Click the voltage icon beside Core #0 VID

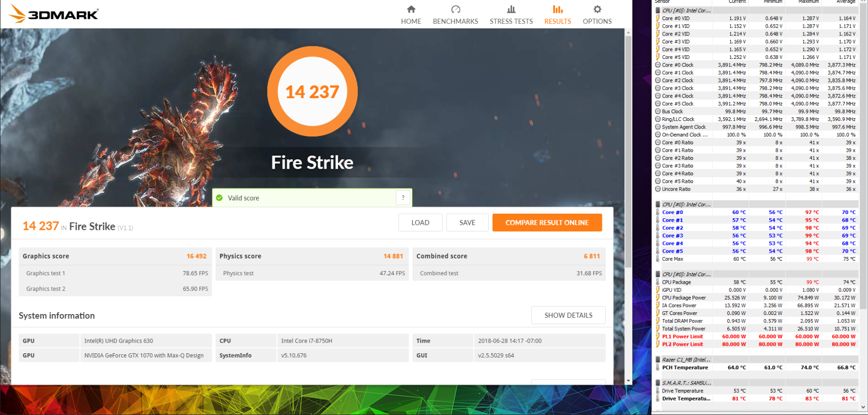[x=658, y=18]
